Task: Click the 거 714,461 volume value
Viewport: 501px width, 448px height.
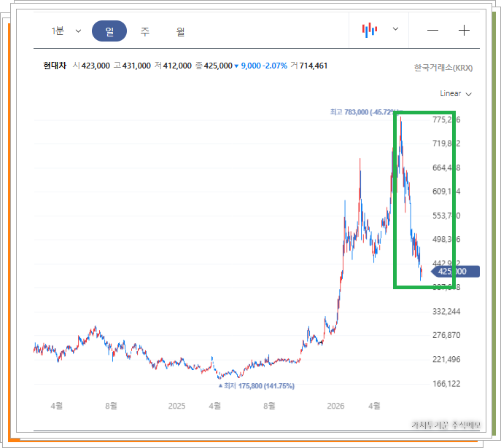Action: (309, 66)
